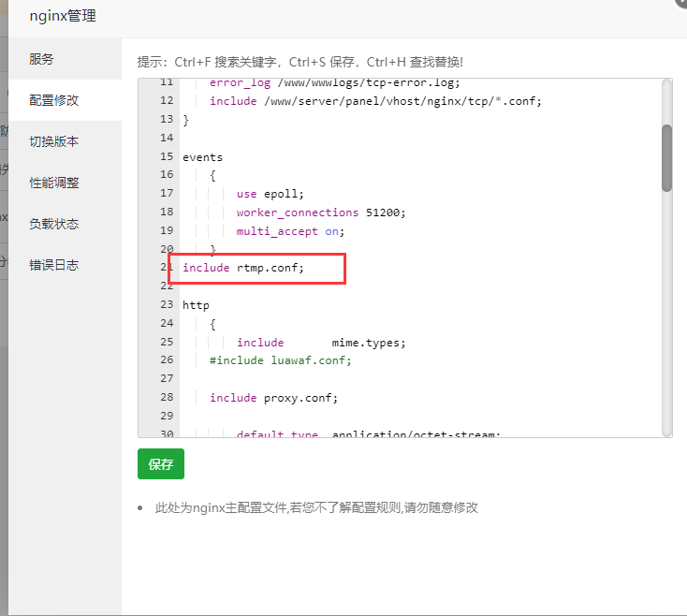The width and height of the screenshot is (687, 616).
Task: Click the 'events' block keyword
Action: 202,157
